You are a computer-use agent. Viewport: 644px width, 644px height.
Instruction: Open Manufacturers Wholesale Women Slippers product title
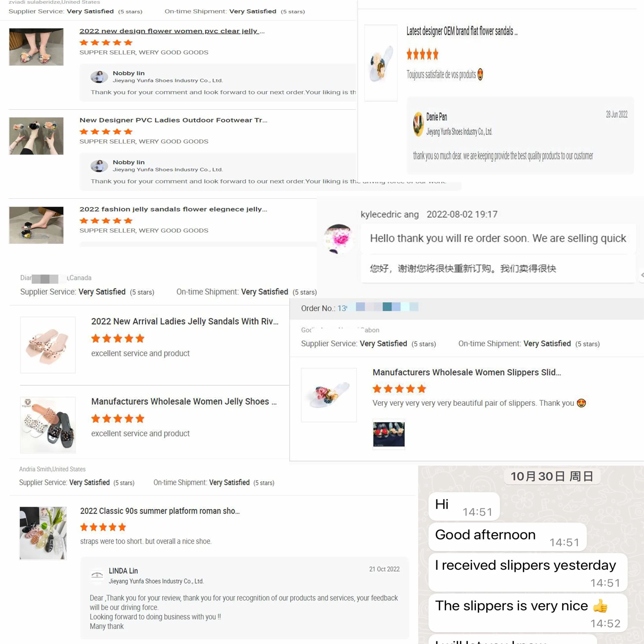[467, 372]
